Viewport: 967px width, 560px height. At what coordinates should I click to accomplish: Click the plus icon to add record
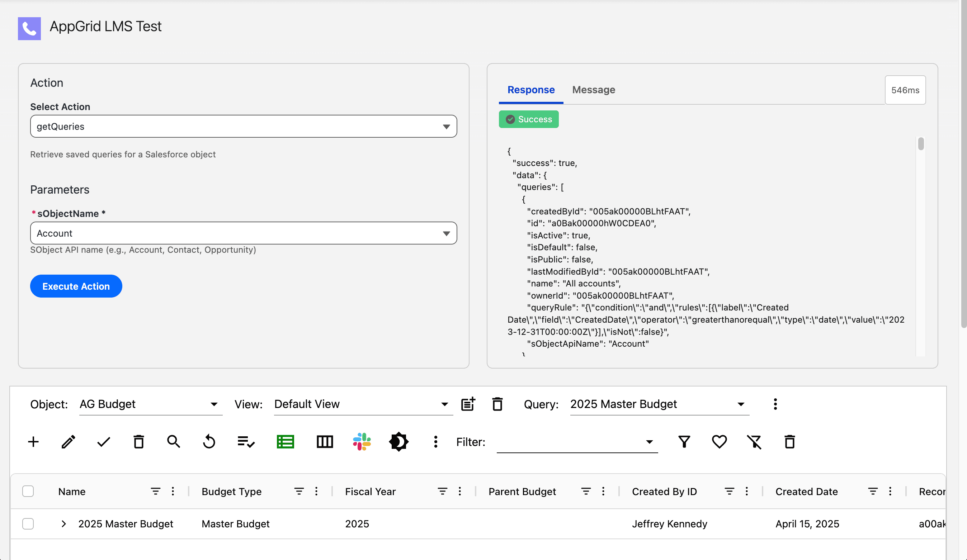click(33, 442)
